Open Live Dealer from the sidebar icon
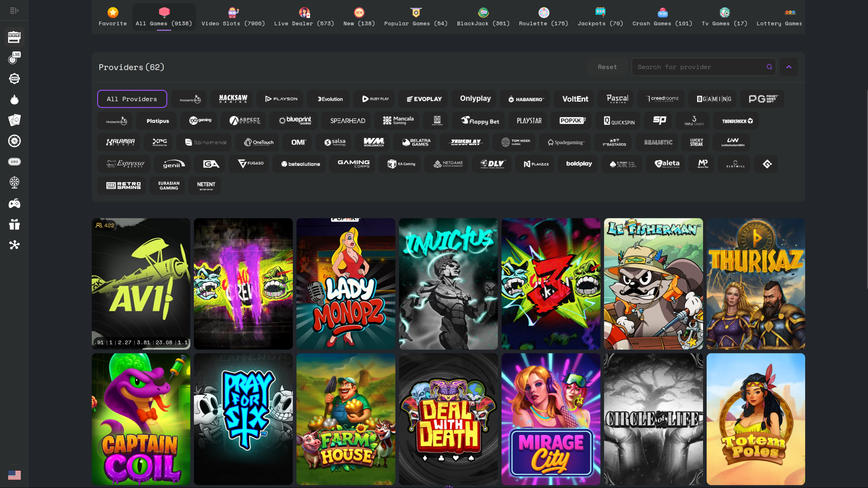Viewport: 868px width, 488px height. [x=14, y=58]
